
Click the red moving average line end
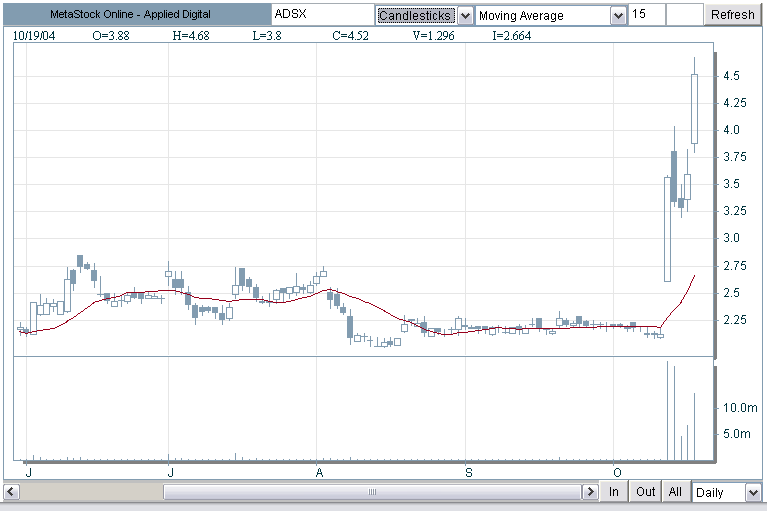[x=694, y=277]
